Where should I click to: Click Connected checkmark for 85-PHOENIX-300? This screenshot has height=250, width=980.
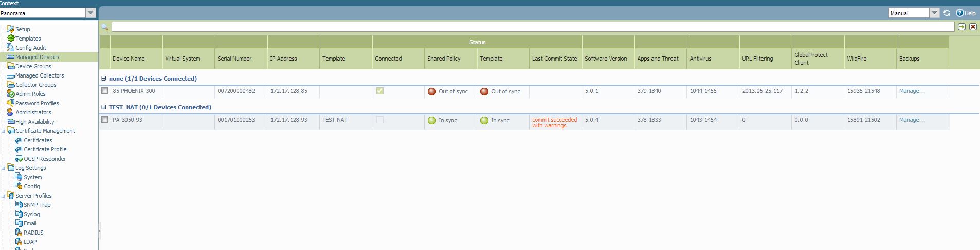(x=379, y=91)
